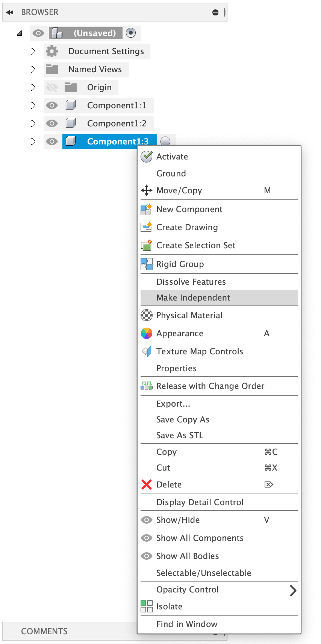Expand the Document Settings tree item

pyautogui.click(x=33, y=51)
